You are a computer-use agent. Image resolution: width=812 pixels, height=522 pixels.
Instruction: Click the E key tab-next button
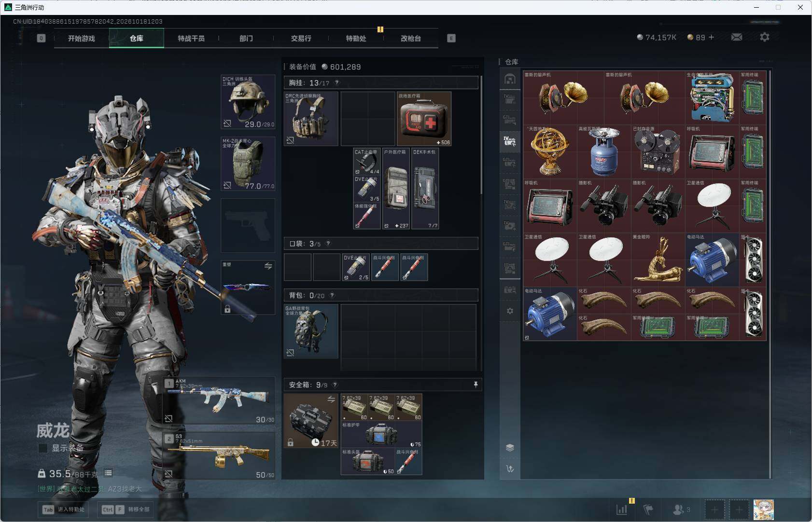click(451, 38)
